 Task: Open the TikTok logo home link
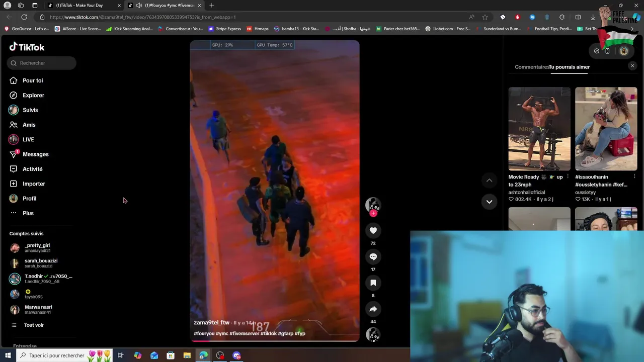27,47
